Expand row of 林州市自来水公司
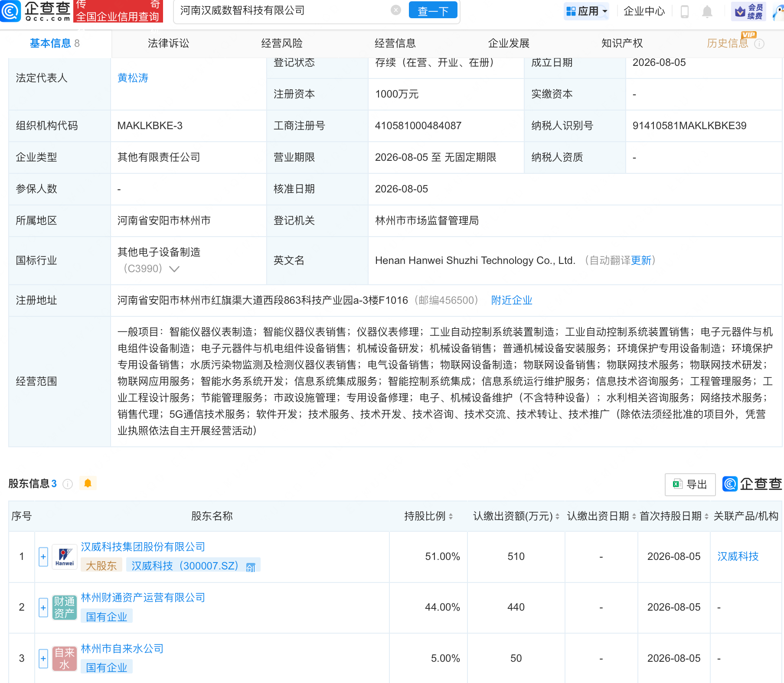 click(x=43, y=659)
